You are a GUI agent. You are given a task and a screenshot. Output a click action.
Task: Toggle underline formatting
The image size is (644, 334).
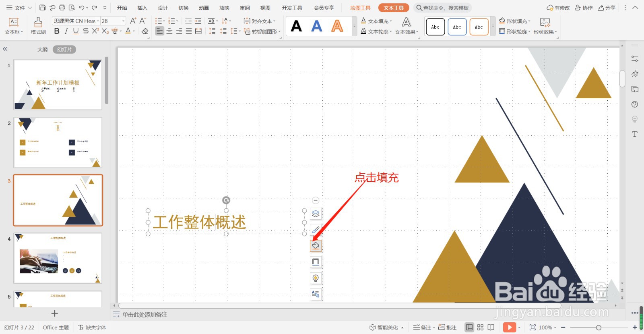(x=76, y=31)
